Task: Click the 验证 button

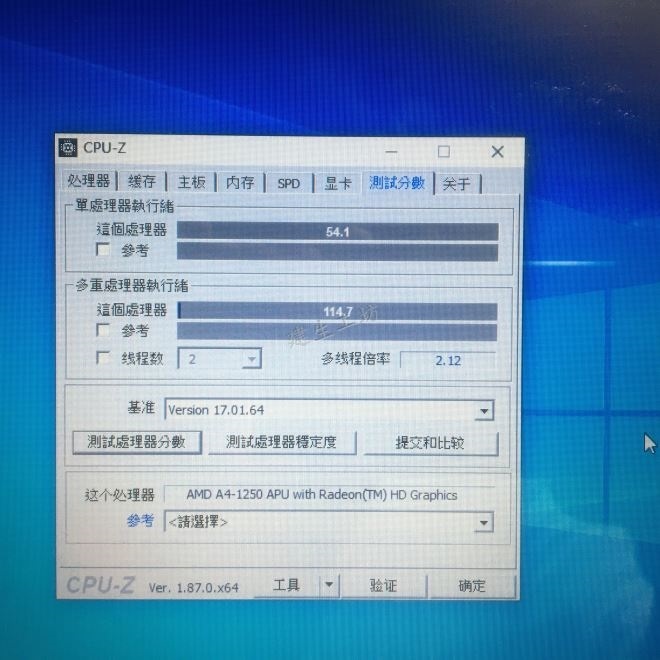Action: 383,586
